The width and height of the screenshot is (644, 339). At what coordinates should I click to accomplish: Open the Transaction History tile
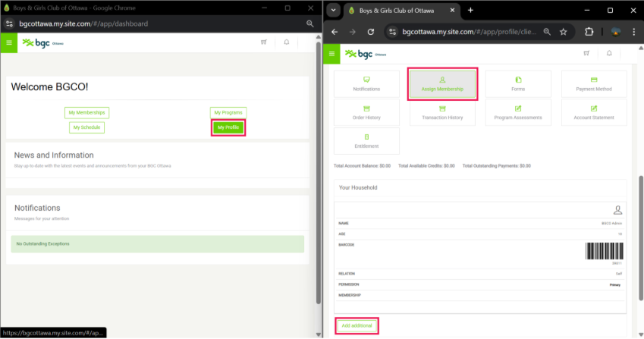coord(442,112)
